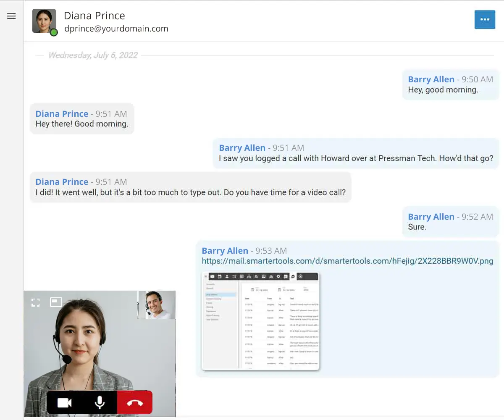Click the 'Diana Prince' title in the header
This screenshot has width=504, height=420.
coord(94,16)
